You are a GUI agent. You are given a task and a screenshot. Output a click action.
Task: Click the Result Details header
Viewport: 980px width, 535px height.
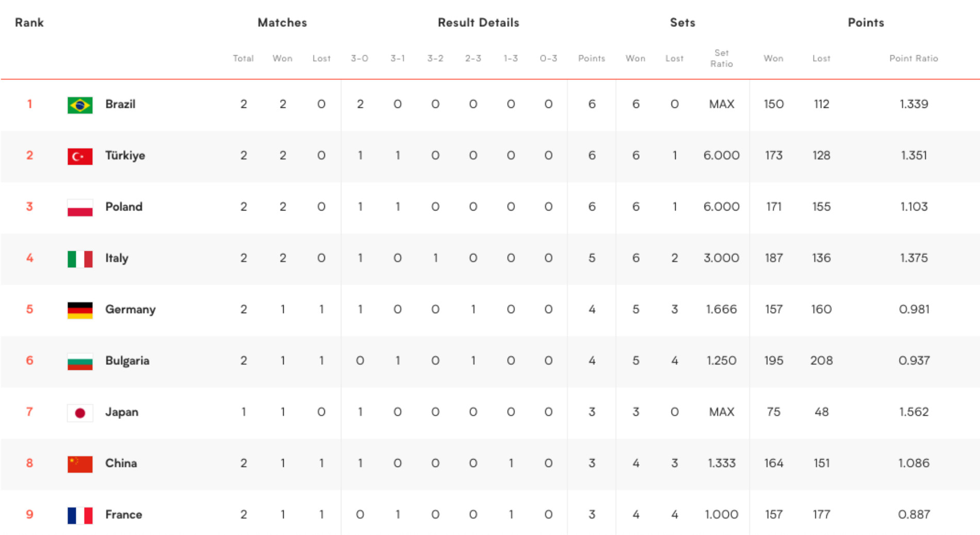click(x=478, y=23)
